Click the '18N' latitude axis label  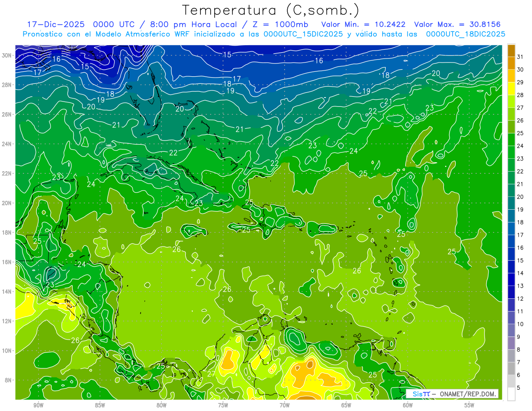[6, 232]
